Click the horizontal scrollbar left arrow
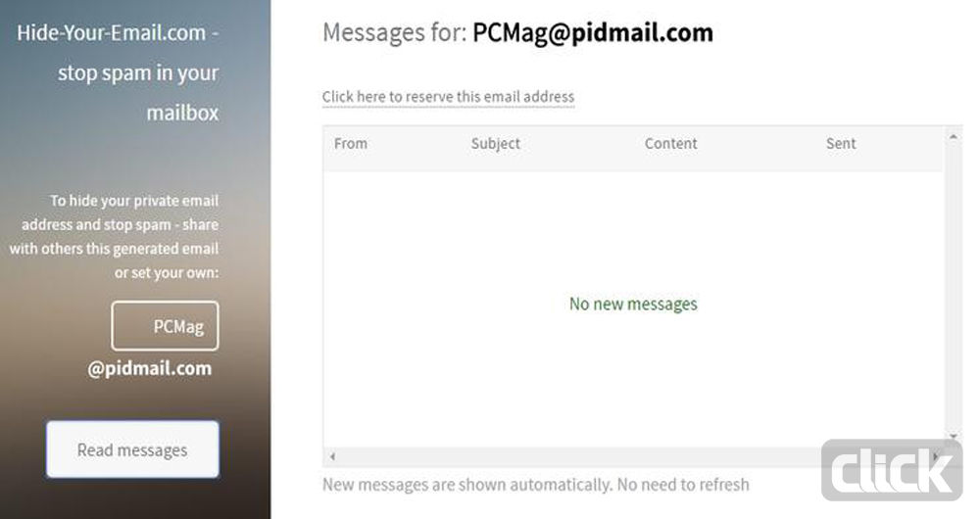This screenshot has height=519, width=980. click(332, 456)
